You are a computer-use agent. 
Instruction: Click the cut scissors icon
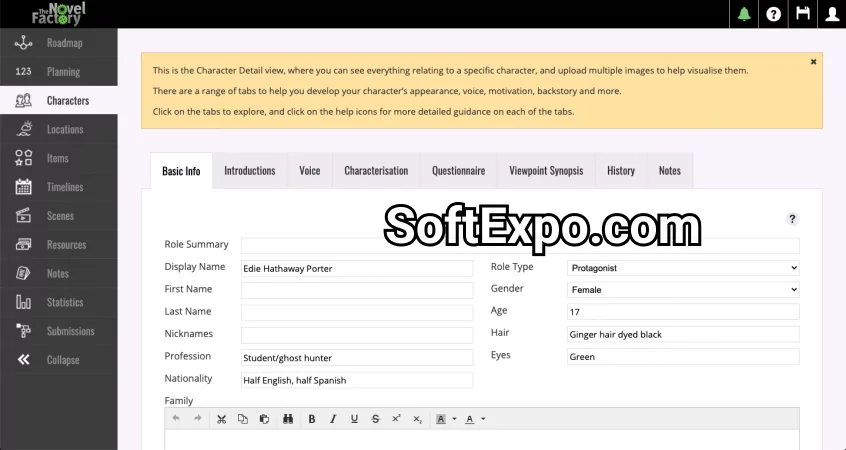click(x=221, y=419)
